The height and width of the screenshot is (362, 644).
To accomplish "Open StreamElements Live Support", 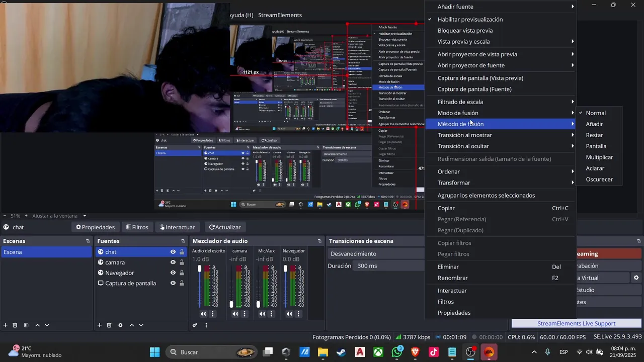I will 576,323.
